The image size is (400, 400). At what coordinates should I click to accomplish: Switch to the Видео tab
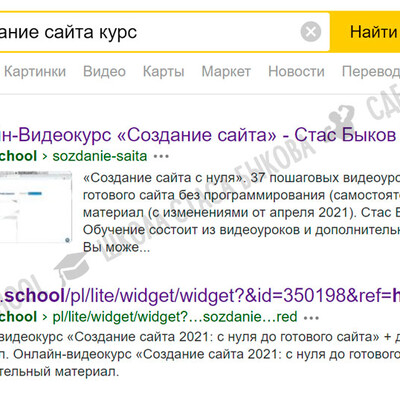click(x=104, y=71)
